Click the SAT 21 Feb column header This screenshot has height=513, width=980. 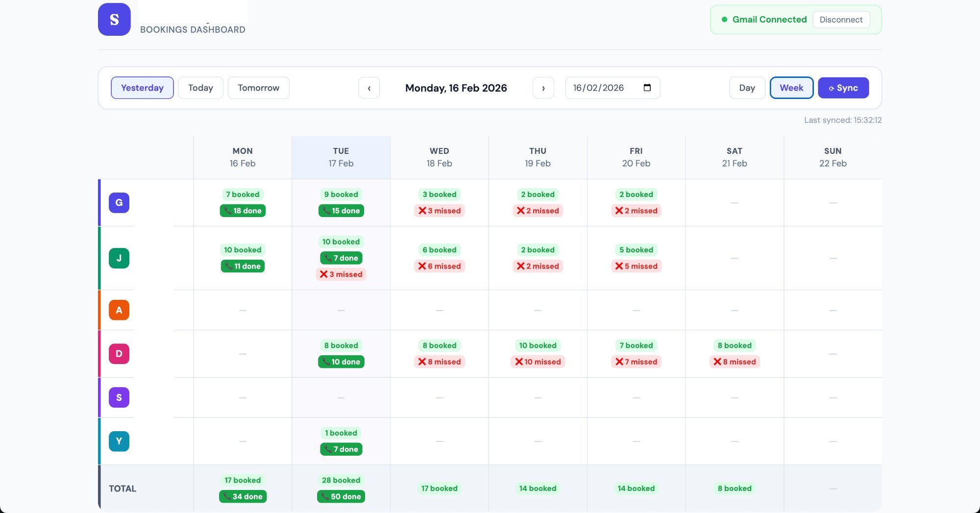tap(734, 157)
